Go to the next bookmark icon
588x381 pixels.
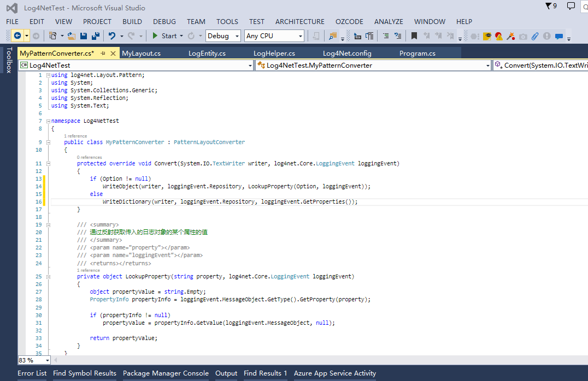click(438, 36)
